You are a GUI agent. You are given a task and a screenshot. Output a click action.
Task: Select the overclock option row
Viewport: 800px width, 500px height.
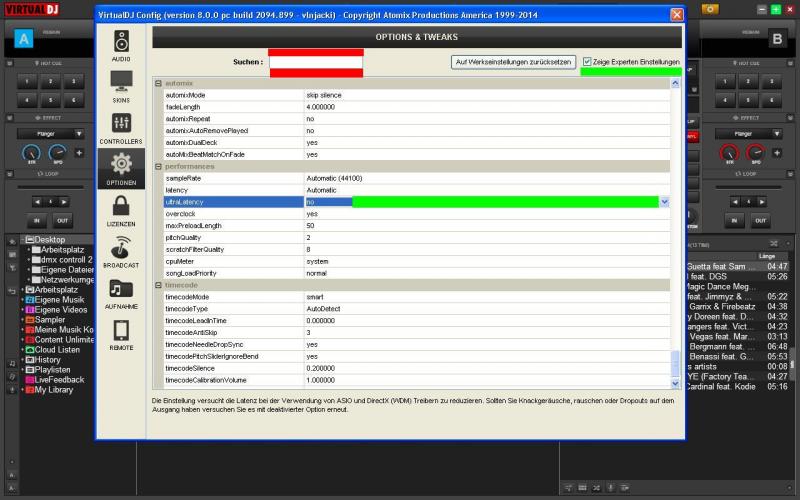(417, 214)
